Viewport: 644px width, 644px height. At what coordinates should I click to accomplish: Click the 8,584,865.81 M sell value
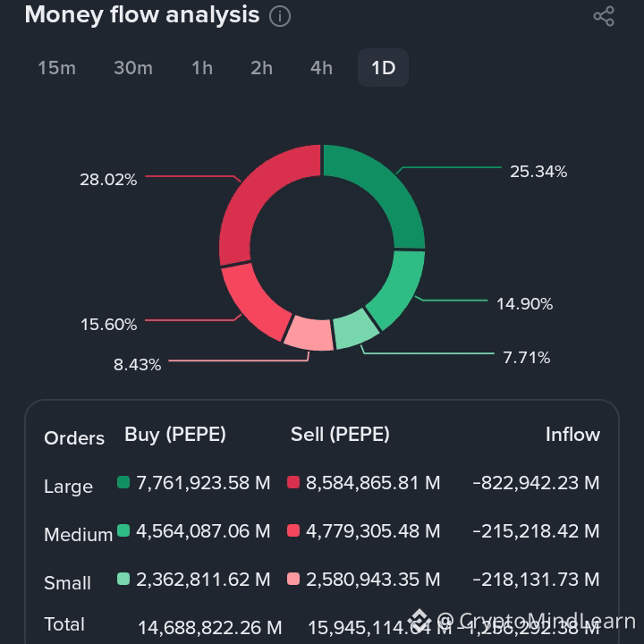pyautogui.click(x=373, y=483)
